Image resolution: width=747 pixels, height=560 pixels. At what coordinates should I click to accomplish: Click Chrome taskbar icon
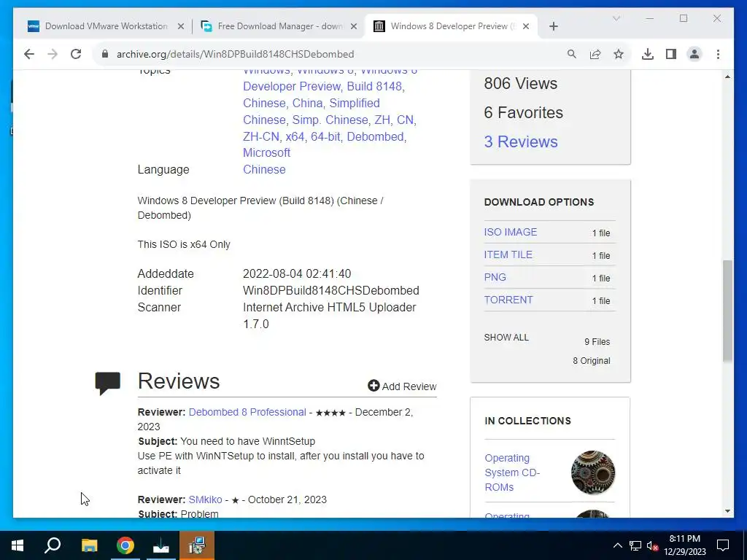125,545
